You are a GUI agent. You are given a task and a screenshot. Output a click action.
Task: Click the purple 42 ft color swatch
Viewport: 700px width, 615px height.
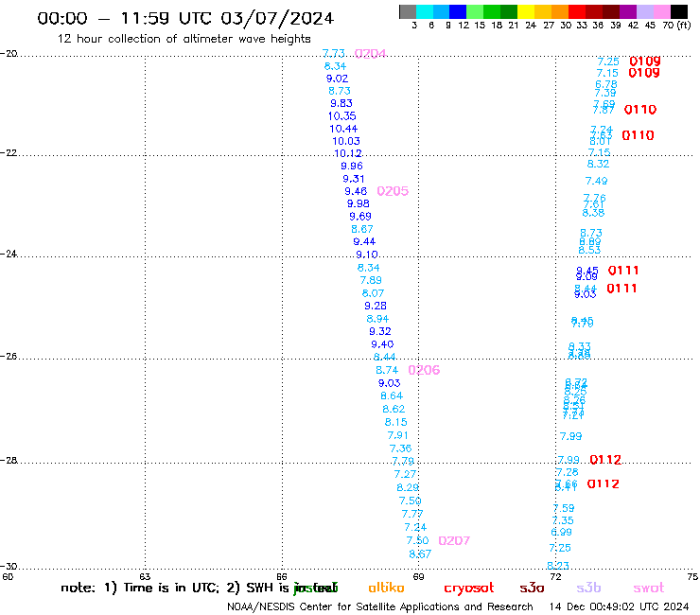click(628, 11)
